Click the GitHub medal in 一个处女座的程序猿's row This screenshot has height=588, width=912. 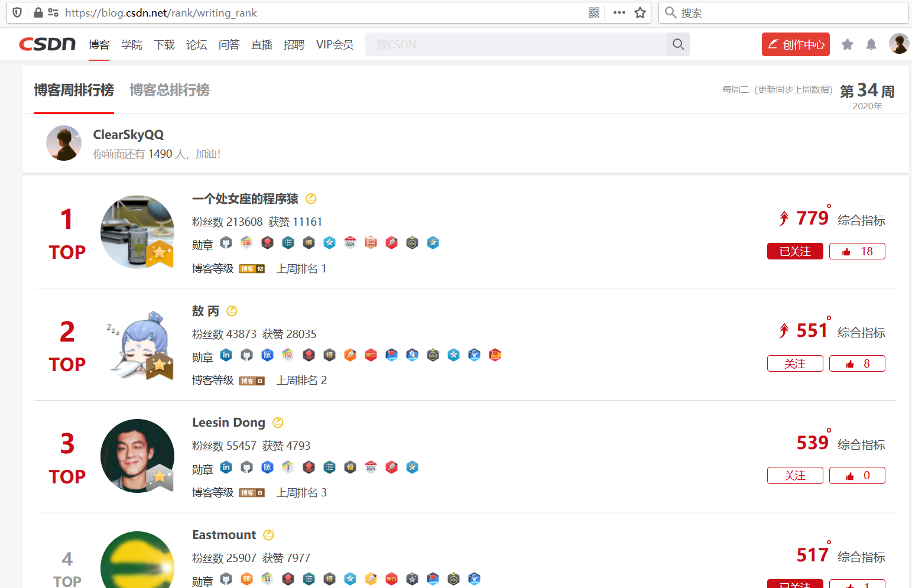[x=226, y=242]
